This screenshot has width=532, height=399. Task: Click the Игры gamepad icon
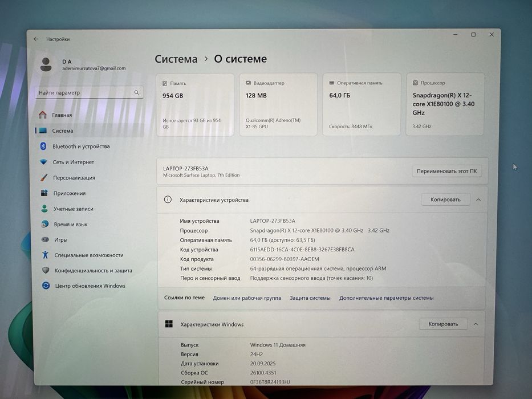[x=45, y=239]
